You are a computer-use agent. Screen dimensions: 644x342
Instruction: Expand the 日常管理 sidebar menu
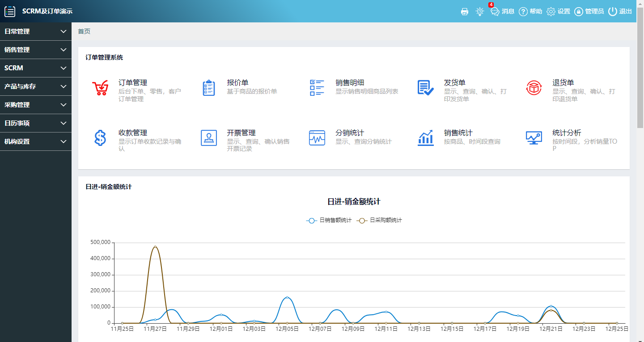click(35, 31)
